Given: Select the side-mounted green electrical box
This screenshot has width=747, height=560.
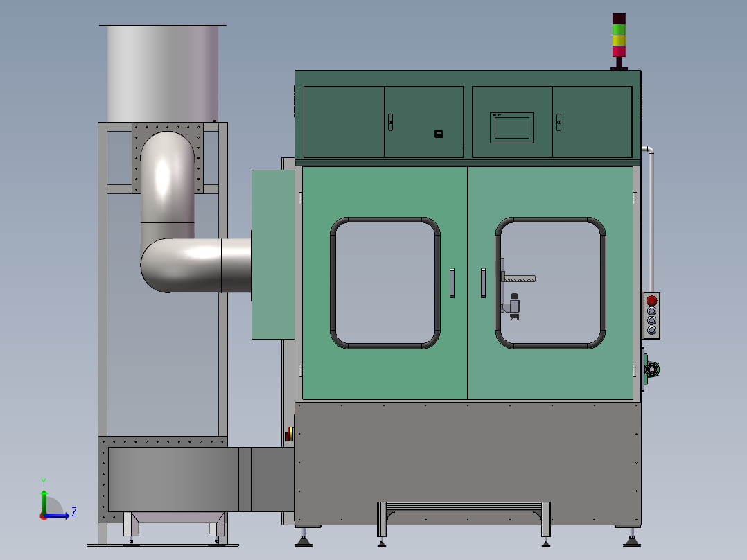Looking at the screenshot, I should pyautogui.click(x=273, y=254).
